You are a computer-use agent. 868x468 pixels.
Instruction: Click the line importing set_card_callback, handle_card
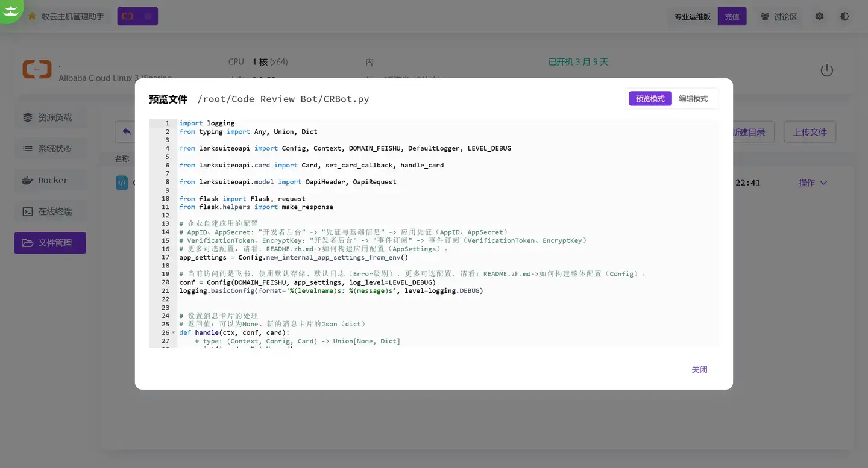point(312,164)
